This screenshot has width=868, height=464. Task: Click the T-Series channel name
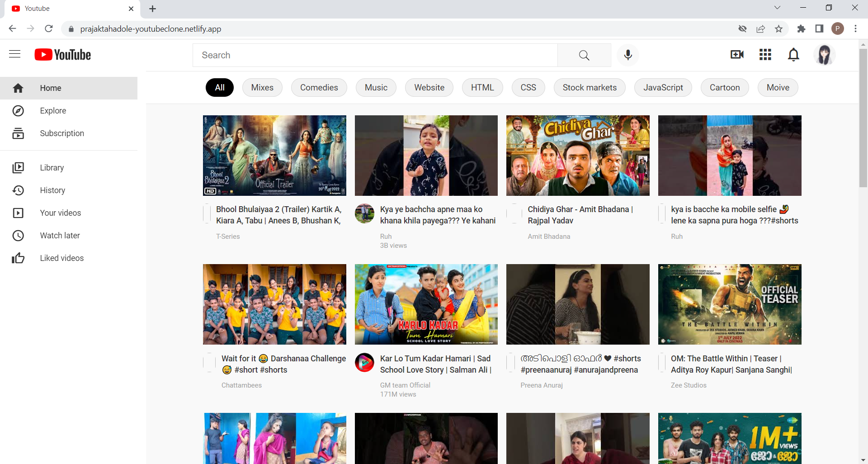pyautogui.click(x=228, y=237)
